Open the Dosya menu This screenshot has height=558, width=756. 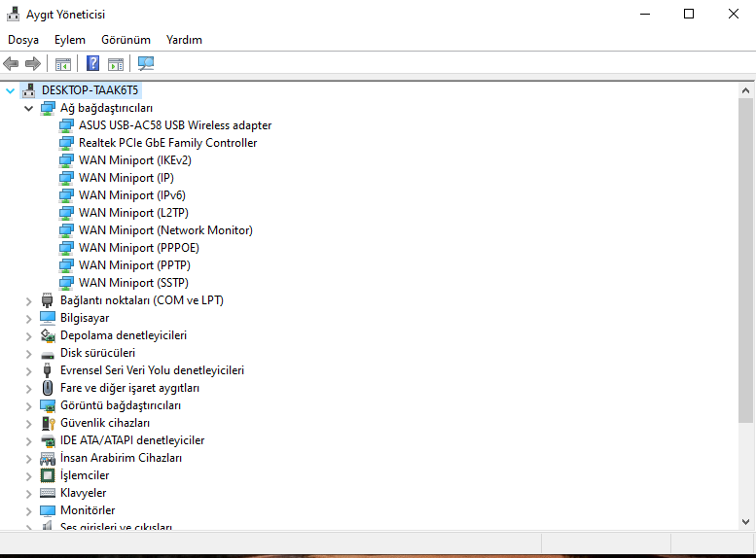click(23, 40)
